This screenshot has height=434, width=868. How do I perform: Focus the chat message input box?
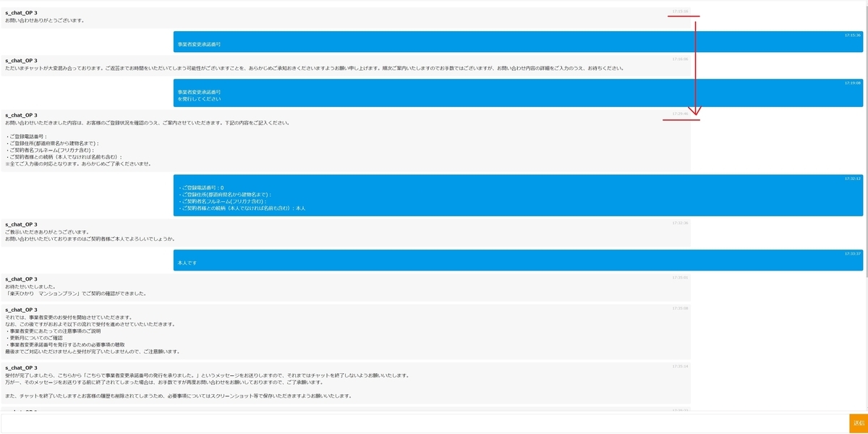coord(425,423)
